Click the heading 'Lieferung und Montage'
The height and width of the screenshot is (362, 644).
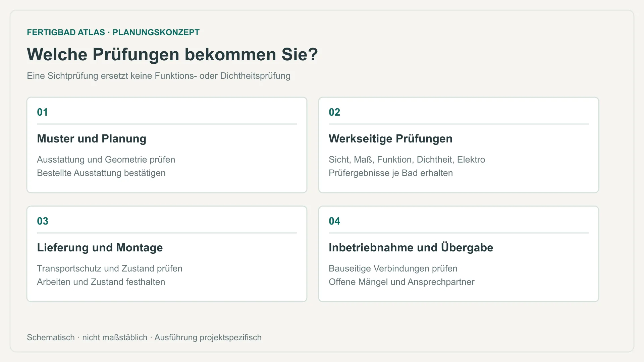pyautogui.click(x=100, y=247)
